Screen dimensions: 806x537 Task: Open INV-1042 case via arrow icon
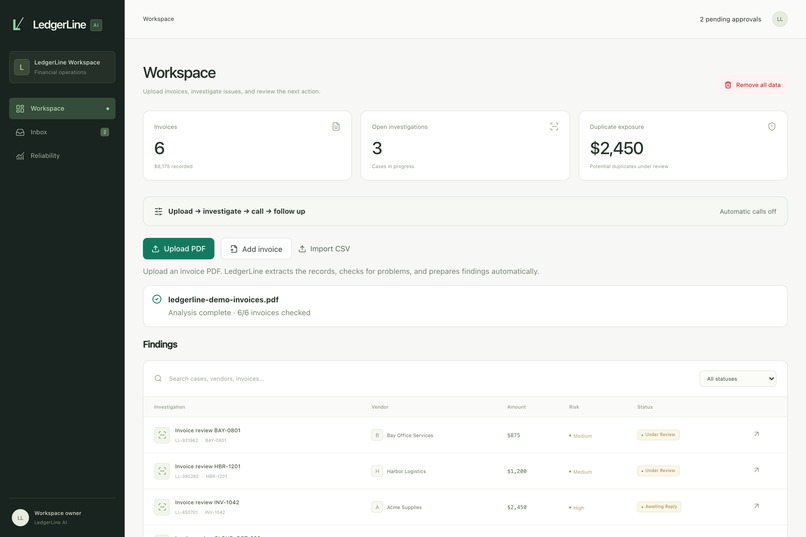[x=756, y=506]
